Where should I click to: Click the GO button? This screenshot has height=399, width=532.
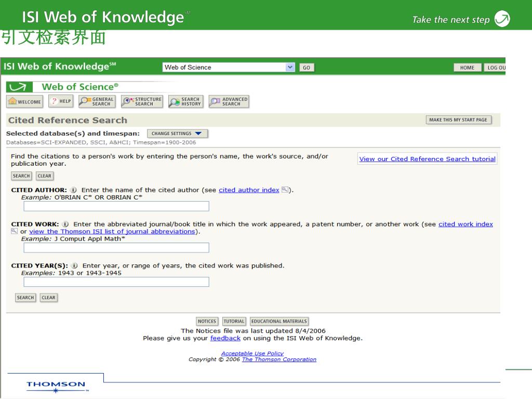click(307, 68)
